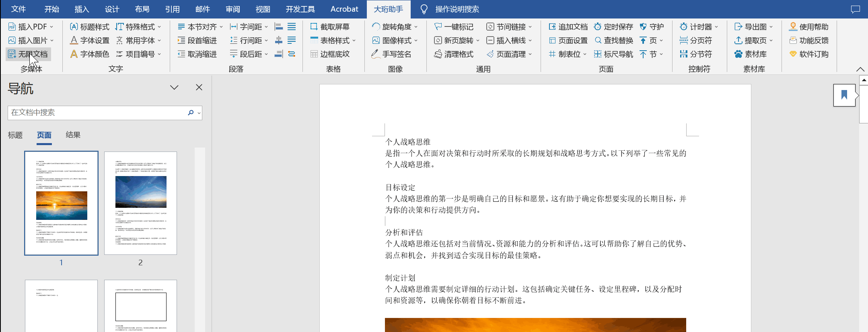Expand 表格样式 dropdown
Image resolution: width=868 pixels, height=332 pixels.
pyautogui.click(x=354, y=41)
